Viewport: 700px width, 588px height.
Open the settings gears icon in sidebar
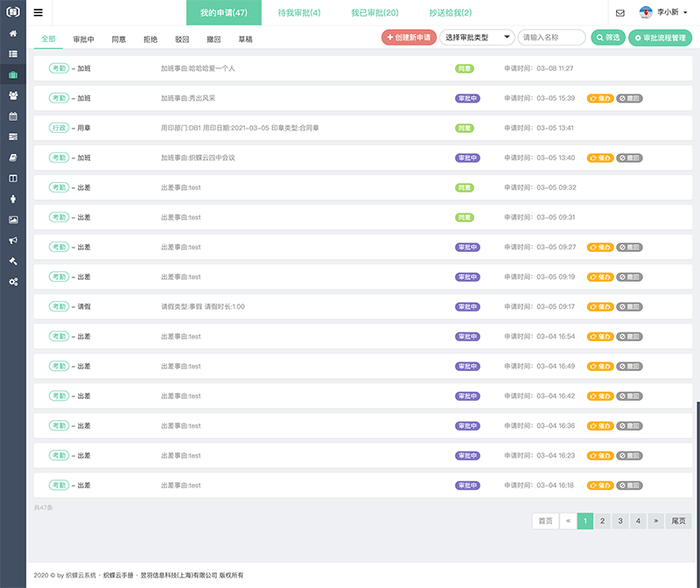(13, 282)
